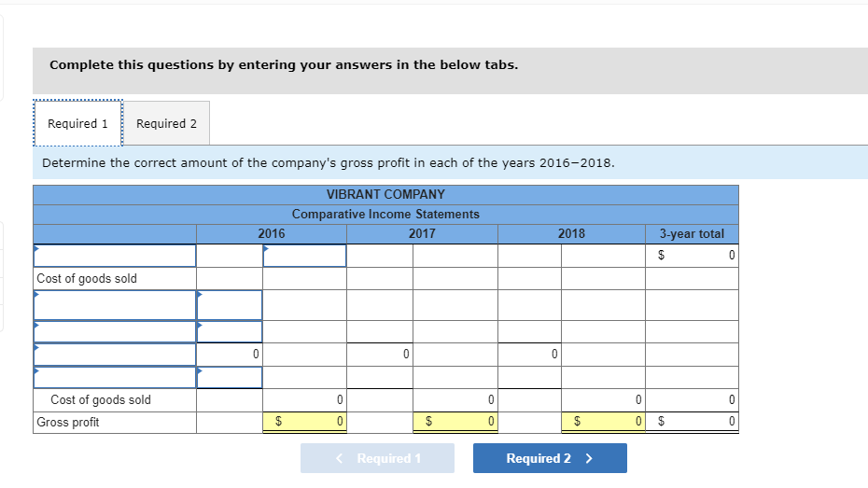Screen dimensions: 868x488
Task: Open the last label dropdown above indented Cost of goods sold
Action: pos(115,377)
